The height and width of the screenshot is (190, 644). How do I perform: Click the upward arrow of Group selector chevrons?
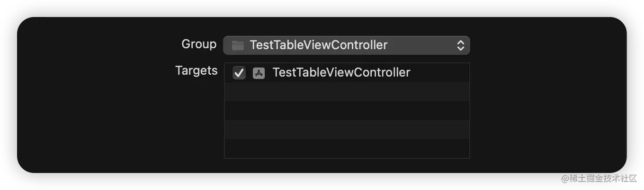point(460,42)
